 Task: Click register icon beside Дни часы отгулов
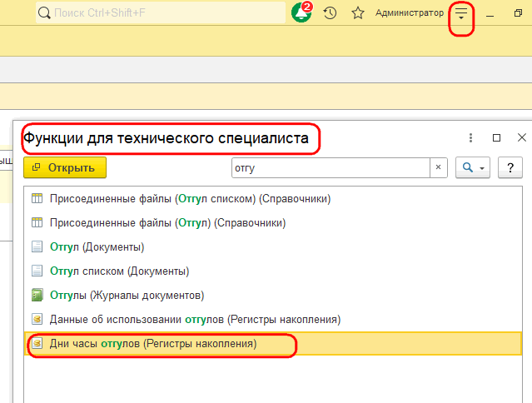tap(37, 343)
